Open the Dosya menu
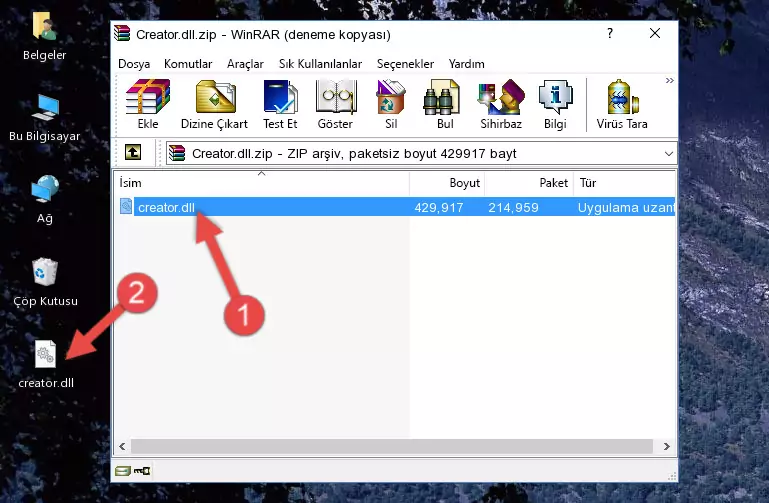This screenshot has height=503, width=769. 134,64
